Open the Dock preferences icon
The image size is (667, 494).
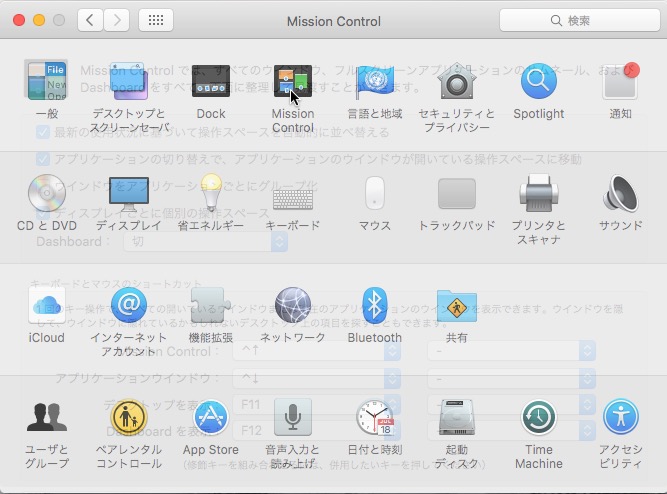211,81
